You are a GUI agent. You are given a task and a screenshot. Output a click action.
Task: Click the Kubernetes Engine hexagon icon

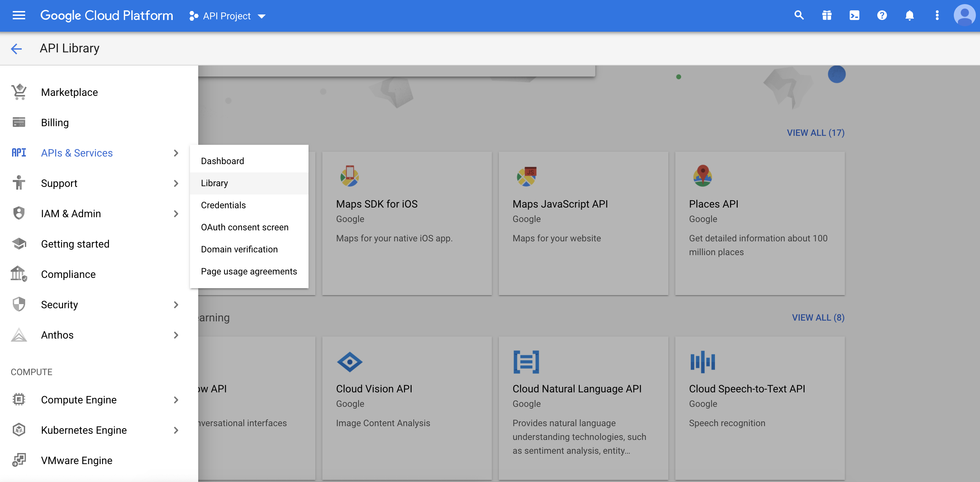[19, 430]
